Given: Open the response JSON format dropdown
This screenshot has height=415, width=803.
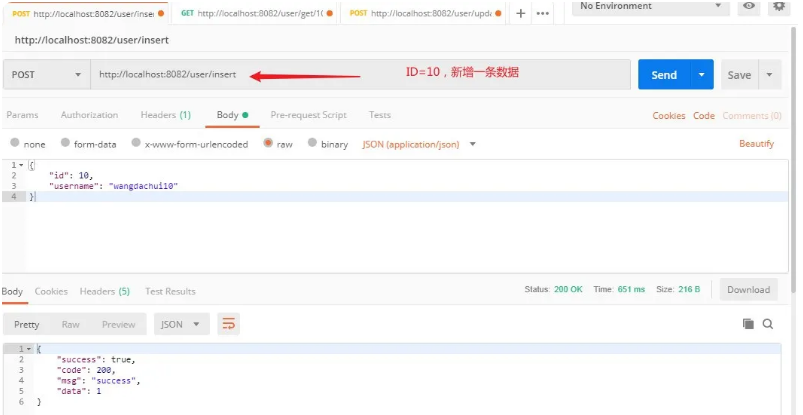Looking at the screenshot, I should coord(182,324).
